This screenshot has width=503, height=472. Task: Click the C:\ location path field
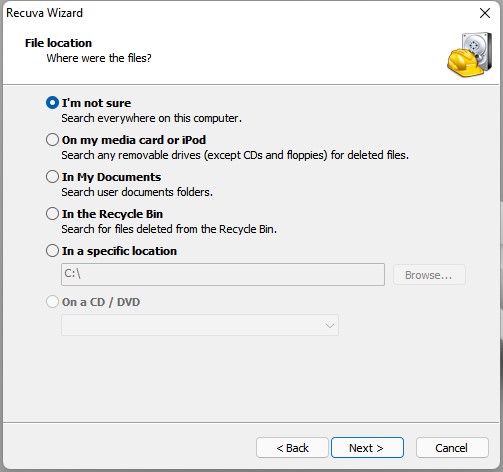point(223,274)
